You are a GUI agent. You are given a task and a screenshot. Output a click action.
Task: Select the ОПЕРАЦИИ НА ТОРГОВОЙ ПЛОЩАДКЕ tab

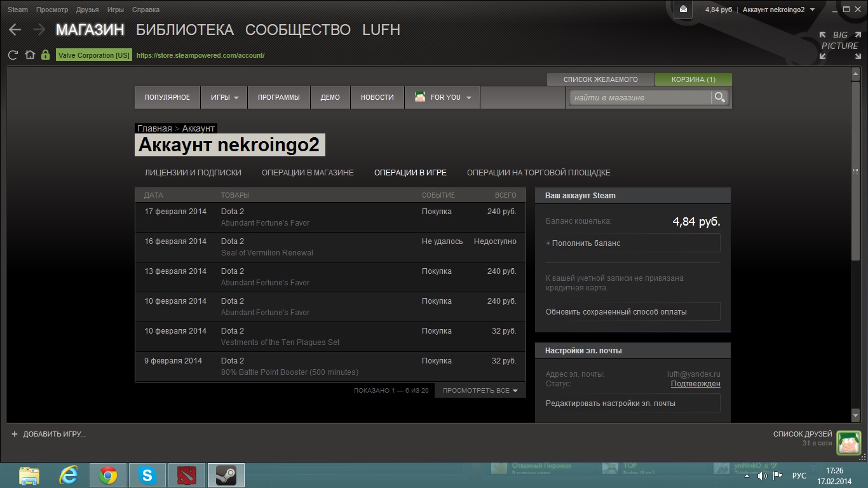tap(539, 172)
